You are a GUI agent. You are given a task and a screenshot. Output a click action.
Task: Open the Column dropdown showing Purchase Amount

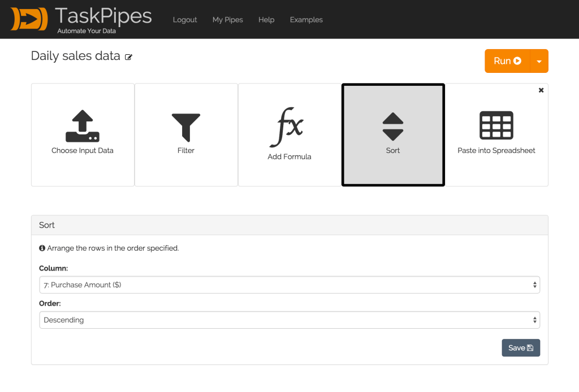[289, 285]
